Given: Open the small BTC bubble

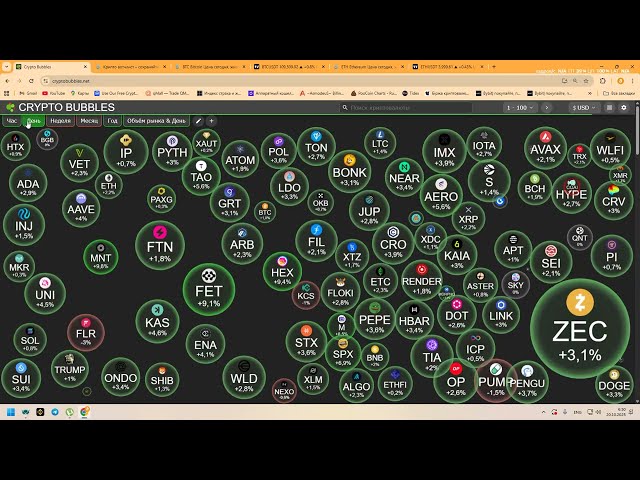Looking at the screenshot, I should [264, 212].
